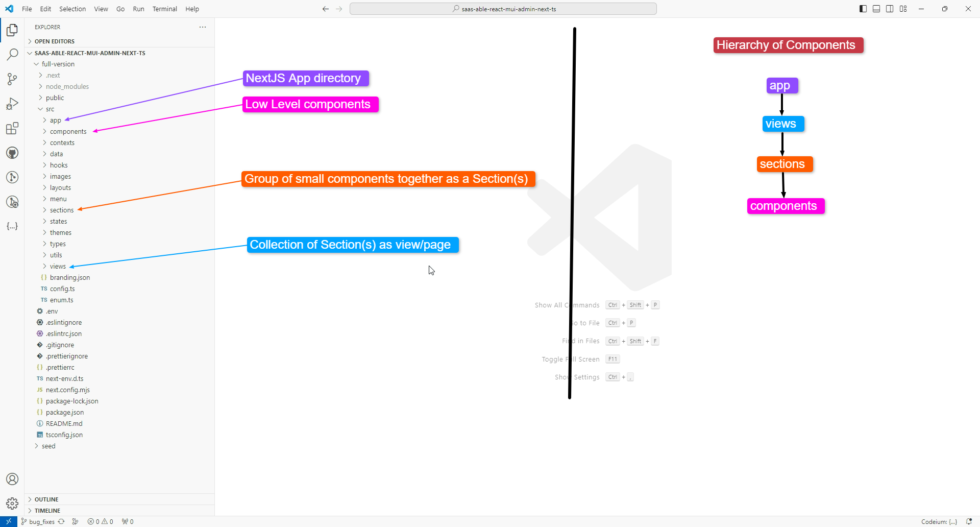
Task: Open the Selection menu
Action: click(72, 9)
